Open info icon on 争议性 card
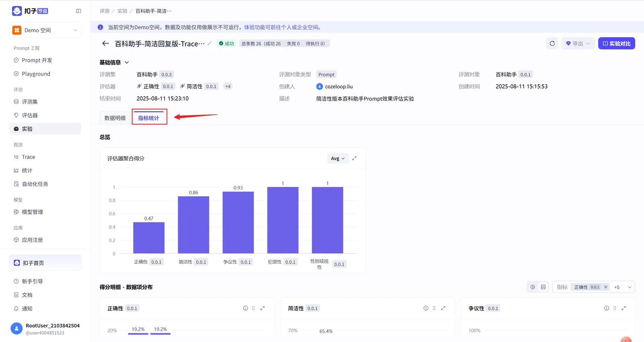The height and width of the screenshot is (342, 644). pos(607,308)
